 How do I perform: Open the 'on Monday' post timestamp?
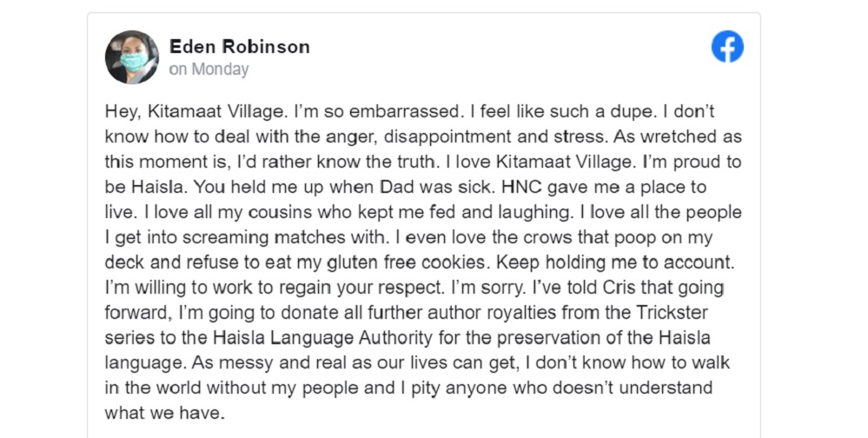[209, 70]
